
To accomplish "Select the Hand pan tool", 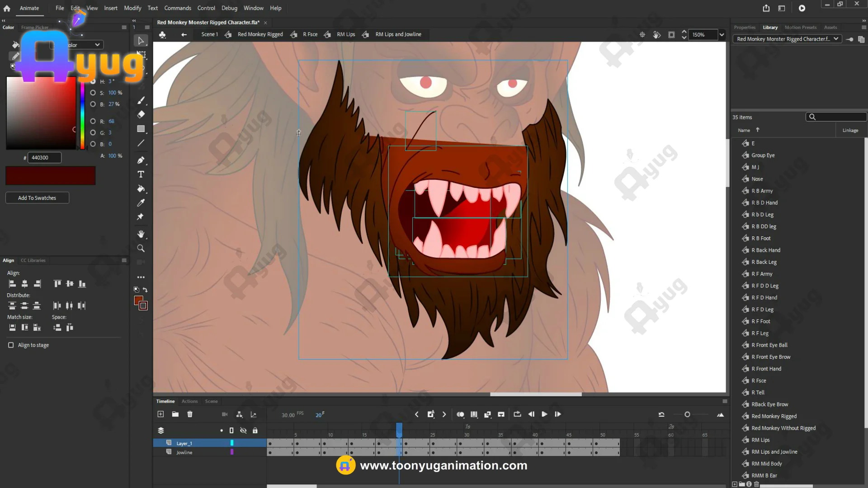I will (x=141, y=234).
